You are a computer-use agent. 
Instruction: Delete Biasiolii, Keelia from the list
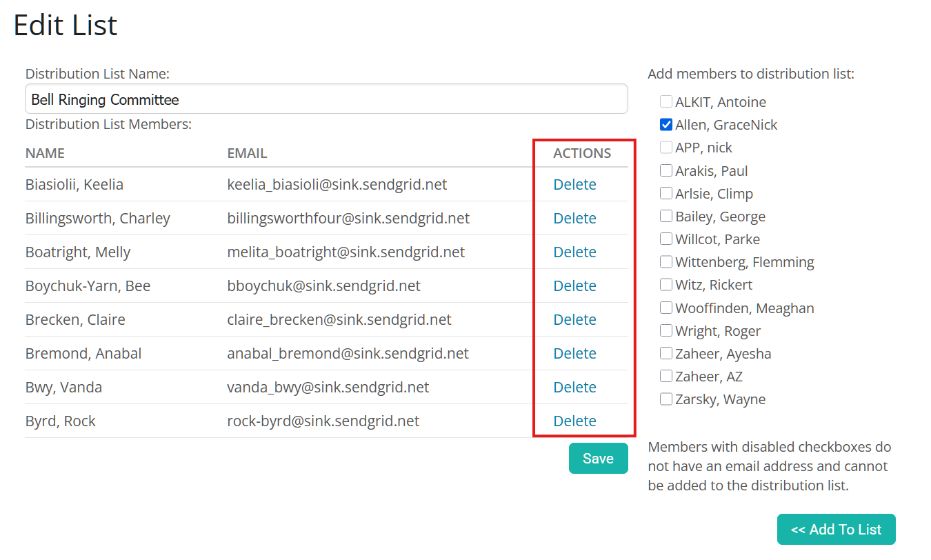click(x=574, y=185)
